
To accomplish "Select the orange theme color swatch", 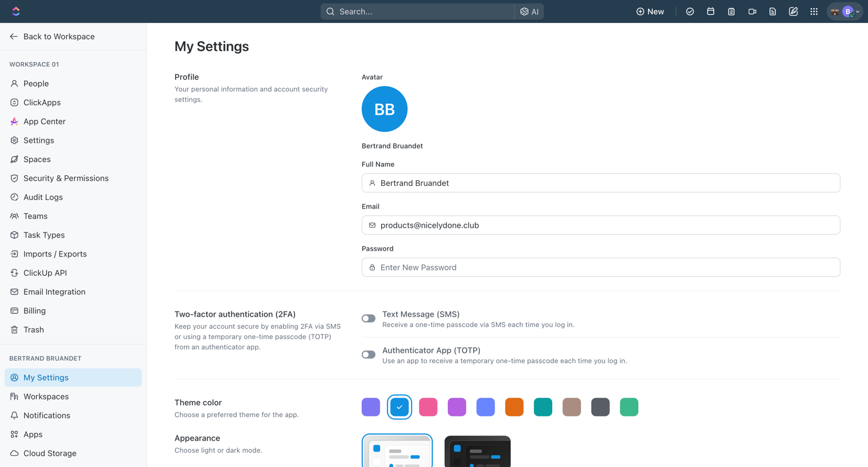I will 514,407.
